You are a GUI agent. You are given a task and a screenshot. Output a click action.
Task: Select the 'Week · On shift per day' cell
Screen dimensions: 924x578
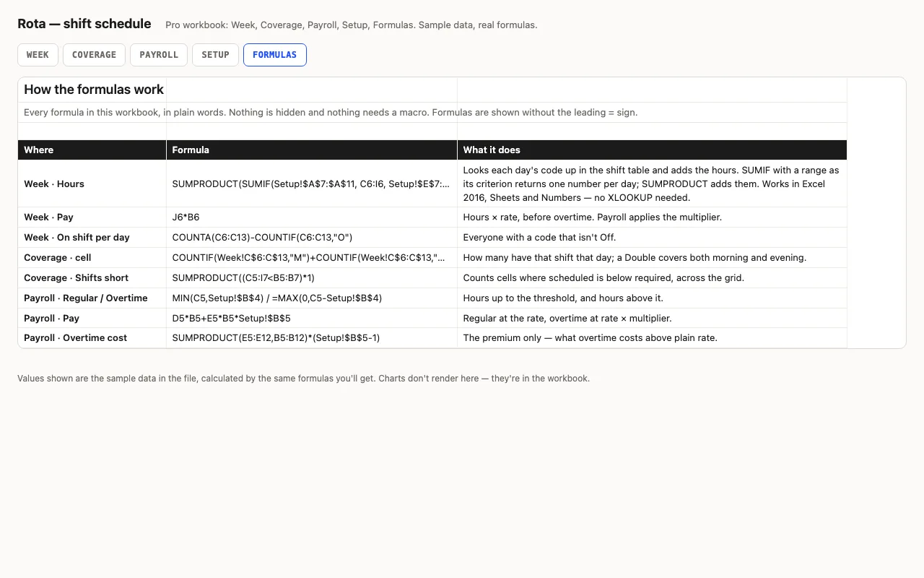click(92, 237)
